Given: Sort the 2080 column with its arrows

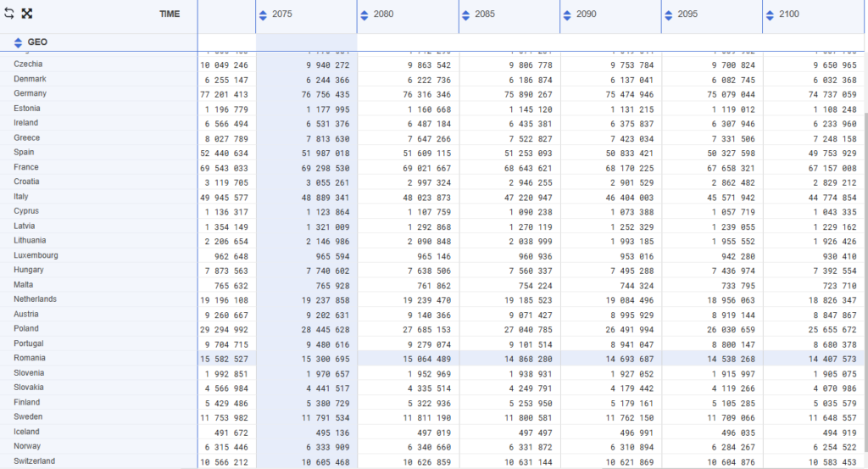Looking at the screenshot, I should [364, 15].
